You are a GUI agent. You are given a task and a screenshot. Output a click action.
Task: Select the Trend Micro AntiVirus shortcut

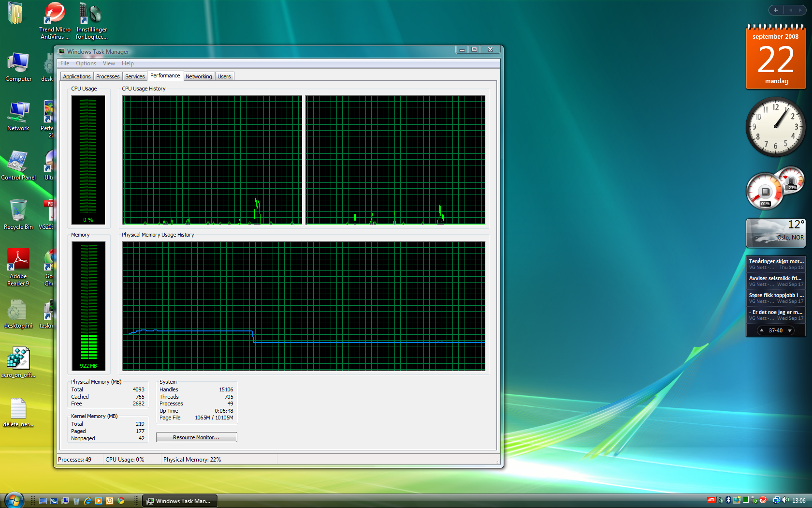(55, 21)
